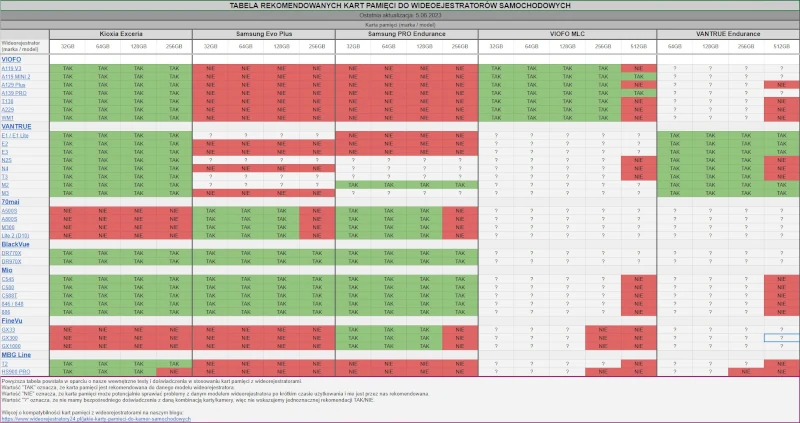Screen dimensions: 800x423
Task: Open the GX33 model link
Action: click(8, 330)
